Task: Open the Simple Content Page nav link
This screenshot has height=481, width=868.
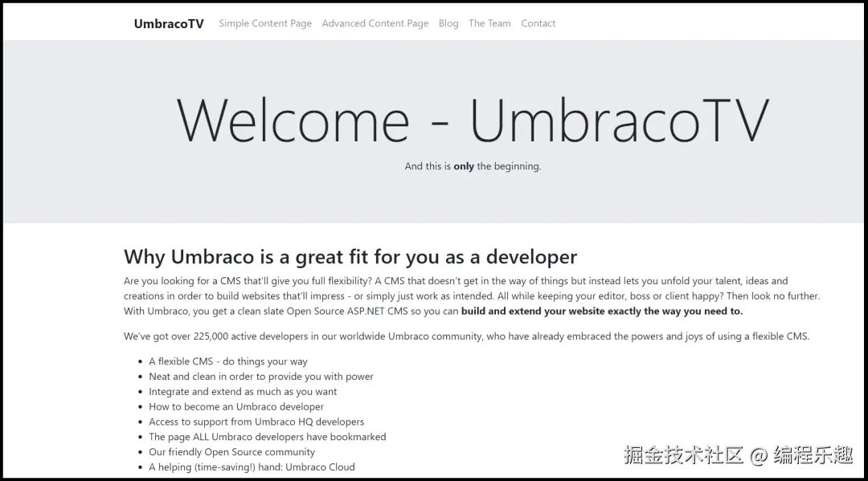Action: [265, 23]
